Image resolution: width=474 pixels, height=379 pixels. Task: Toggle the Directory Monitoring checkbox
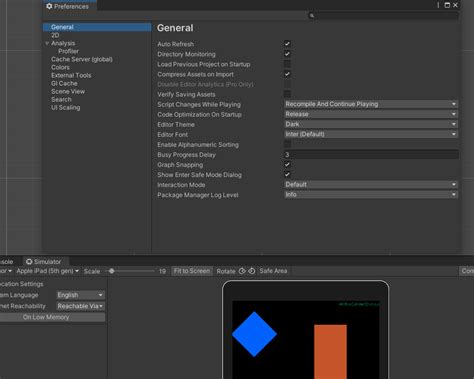[287, 54]
